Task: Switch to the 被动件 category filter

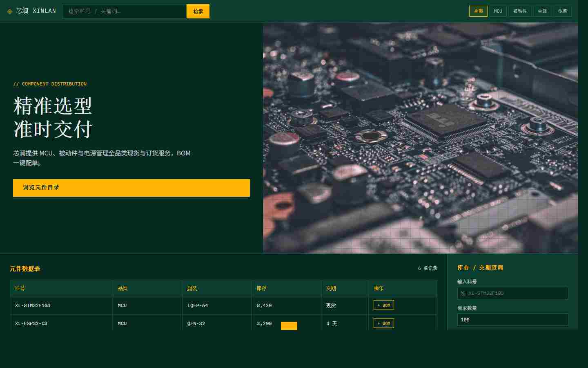Action: pos(520,11)
